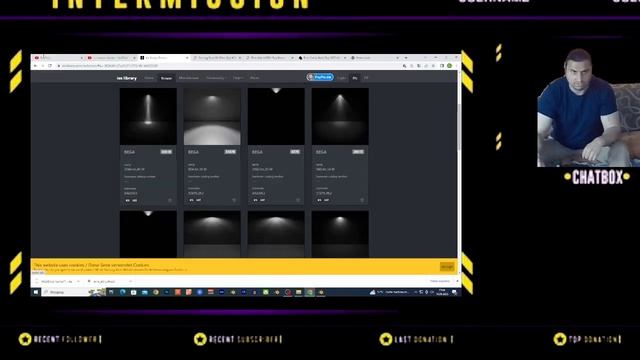This screenshot has width=640, height=360.
Task: Click the blue PayPal donate button
Action: coord(320,77)
